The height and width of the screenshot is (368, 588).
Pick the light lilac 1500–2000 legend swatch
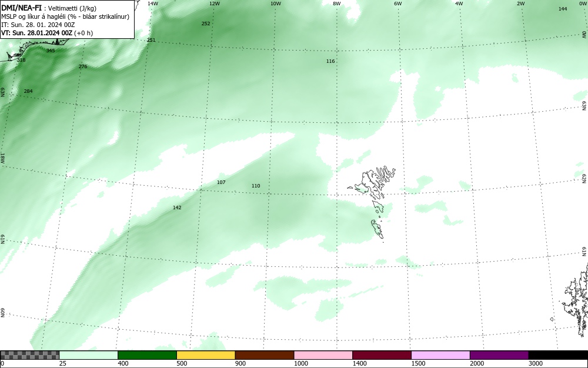click(x=440, y=355)
